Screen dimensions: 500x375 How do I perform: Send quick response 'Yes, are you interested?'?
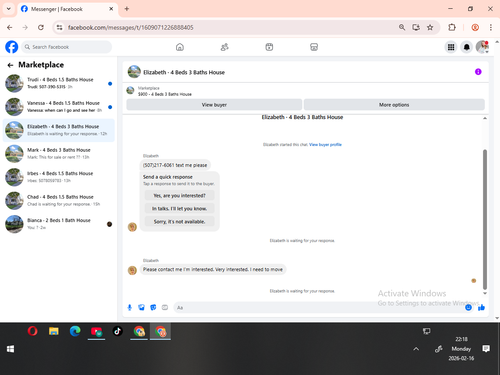[179, 195]
